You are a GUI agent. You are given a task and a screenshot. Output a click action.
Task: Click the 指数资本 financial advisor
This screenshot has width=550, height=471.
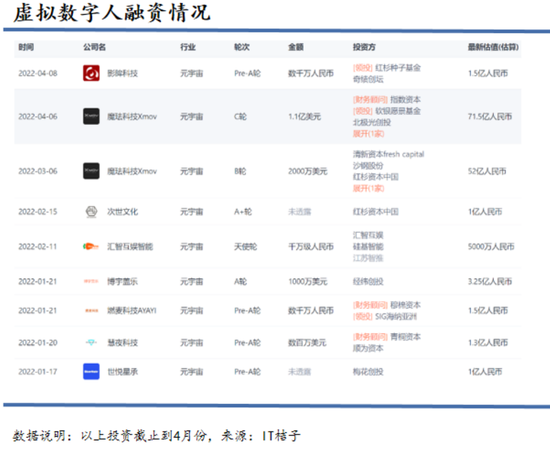(x=405, y=100)
